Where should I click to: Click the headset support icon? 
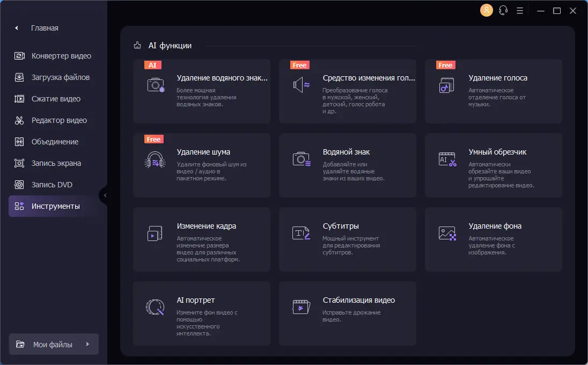(503, 10)
